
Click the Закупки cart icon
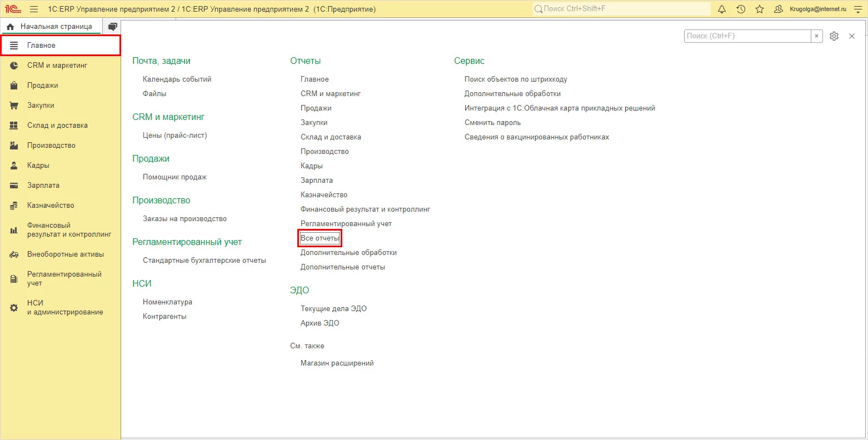click(14, 106)
